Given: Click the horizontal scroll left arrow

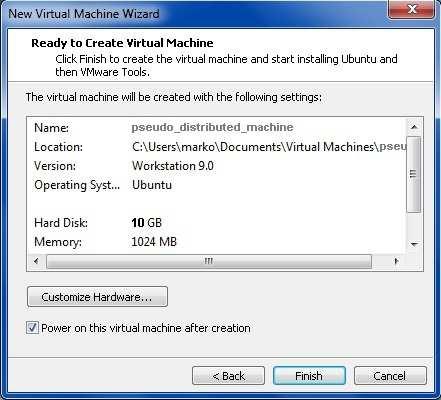Looking at the screenshot, I should [x=36, y=261].
